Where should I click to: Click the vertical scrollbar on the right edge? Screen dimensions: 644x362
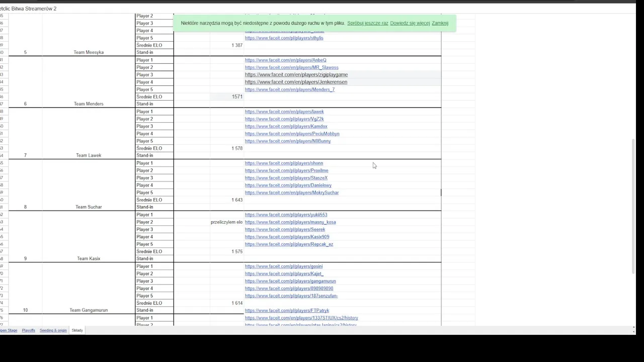click(633, 207)
